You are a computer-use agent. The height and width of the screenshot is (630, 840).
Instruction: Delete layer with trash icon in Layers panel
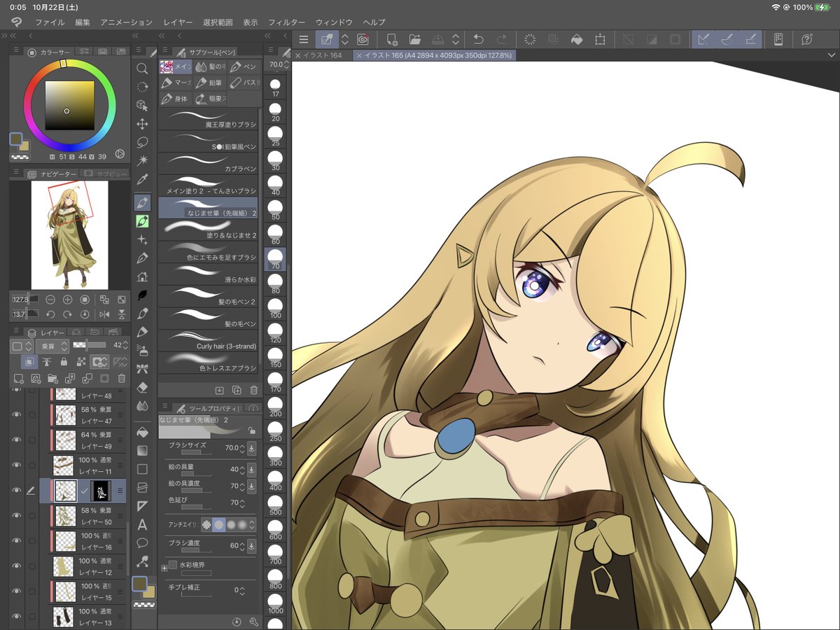[x=122, y=379]
